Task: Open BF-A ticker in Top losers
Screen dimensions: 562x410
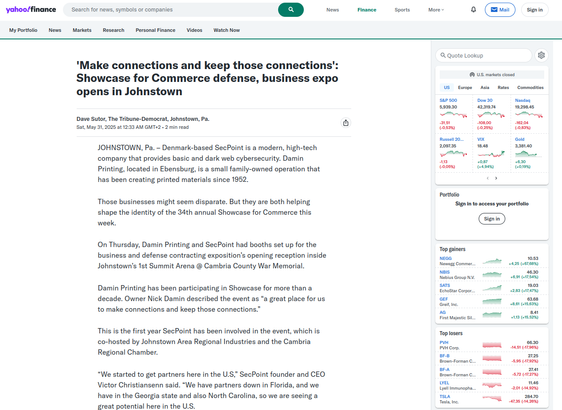Action: 444,370
